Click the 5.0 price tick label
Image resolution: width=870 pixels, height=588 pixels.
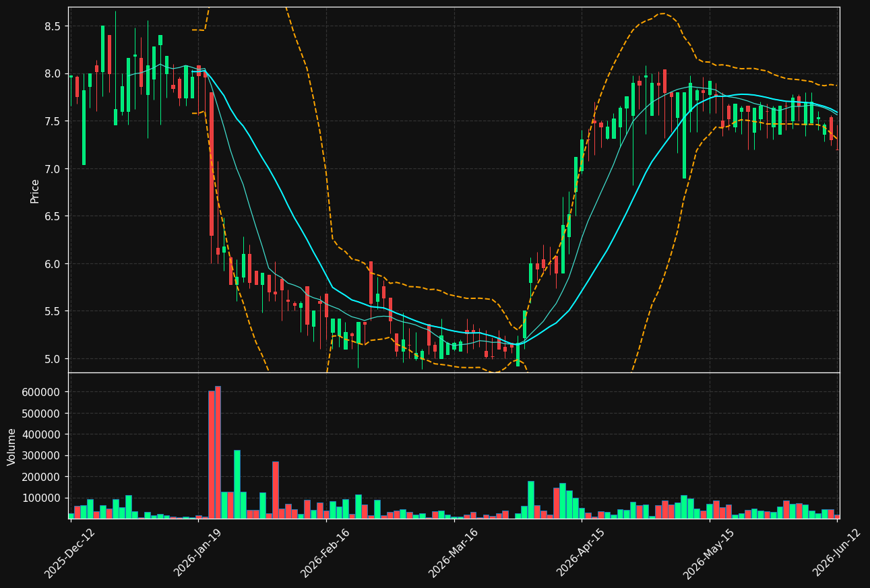[52, 358]
